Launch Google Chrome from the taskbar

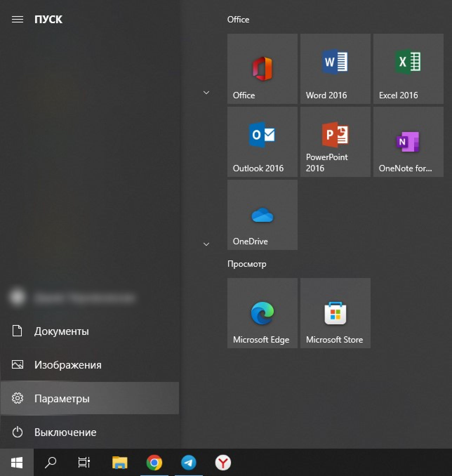click(154, 463)
